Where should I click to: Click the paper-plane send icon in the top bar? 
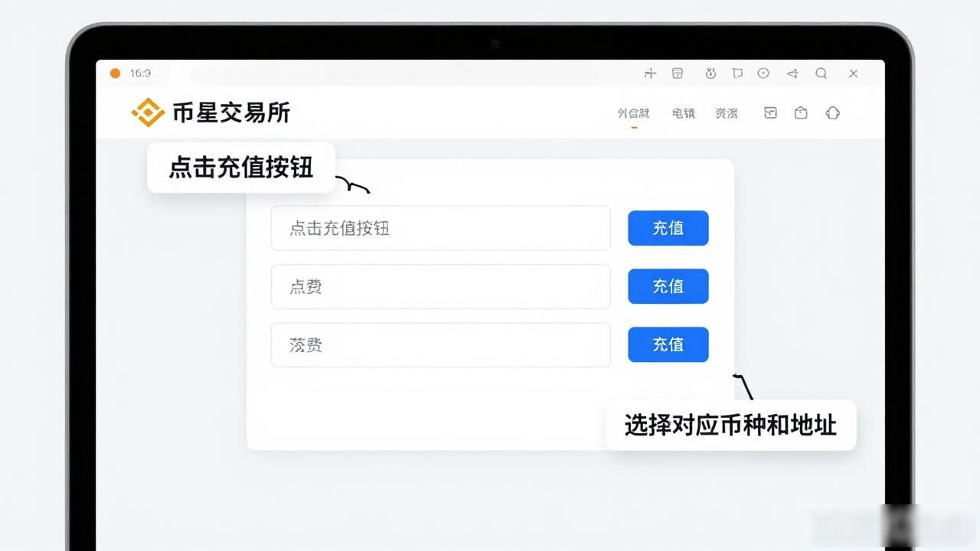792,73
